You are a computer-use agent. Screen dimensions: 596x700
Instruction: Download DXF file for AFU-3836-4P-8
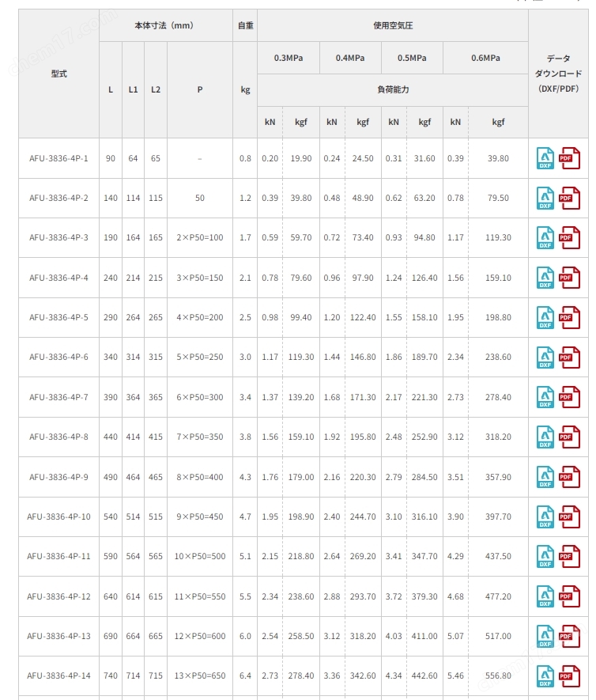click(545, 437)
